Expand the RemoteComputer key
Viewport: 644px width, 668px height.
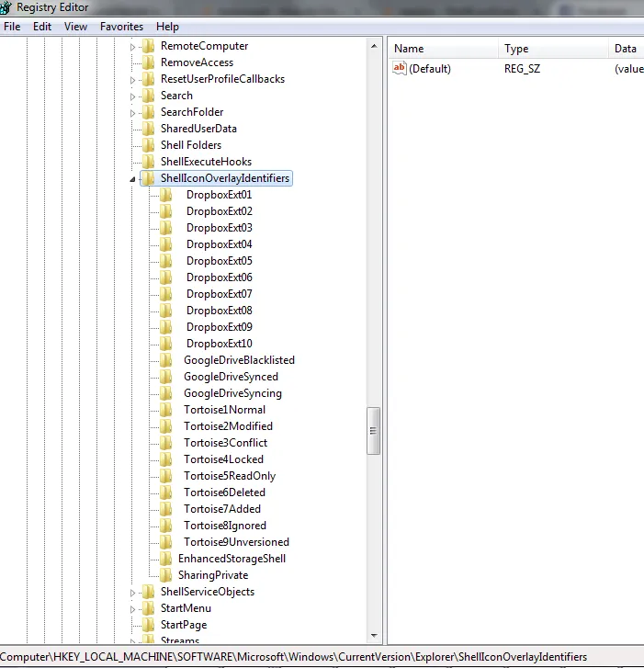[132, 47]
